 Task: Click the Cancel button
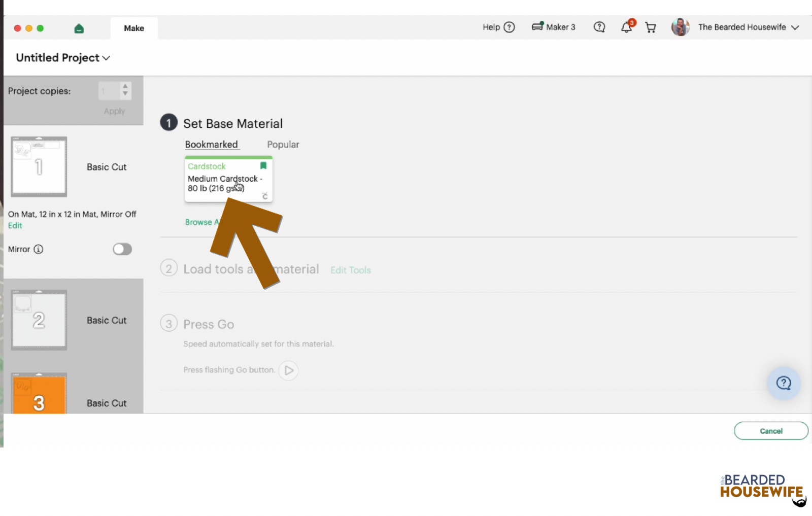pos(771,431)
